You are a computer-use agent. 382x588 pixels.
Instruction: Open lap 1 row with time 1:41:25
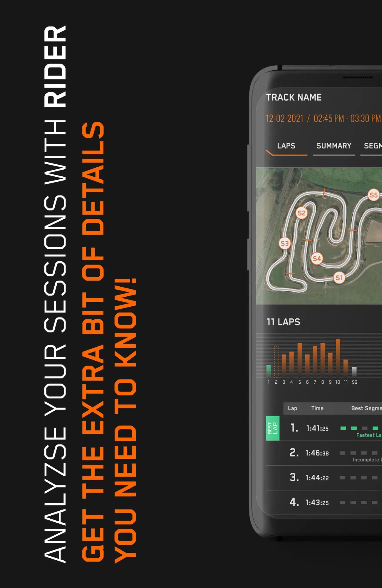(x=324, y=428)
